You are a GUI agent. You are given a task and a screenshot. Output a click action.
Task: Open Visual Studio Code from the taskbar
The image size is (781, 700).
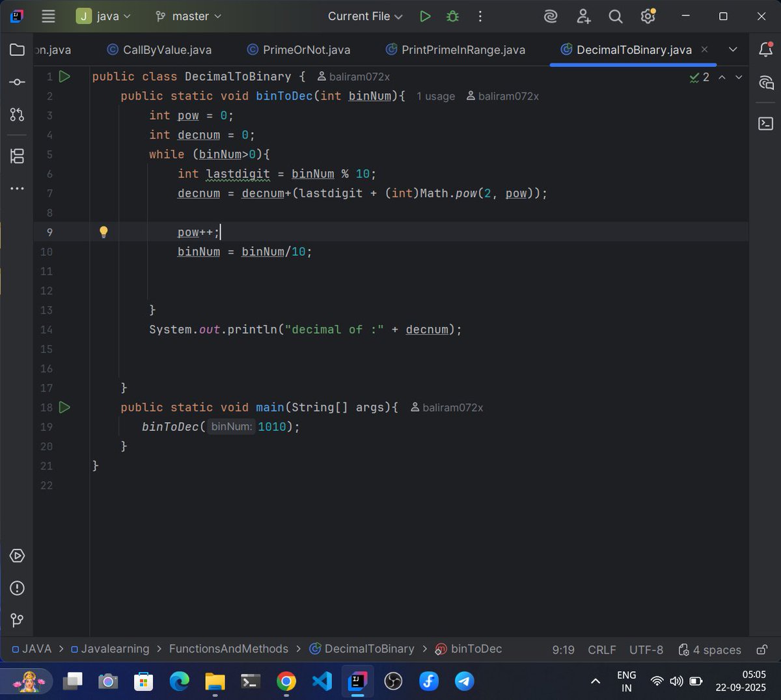[x=322, y=681]
